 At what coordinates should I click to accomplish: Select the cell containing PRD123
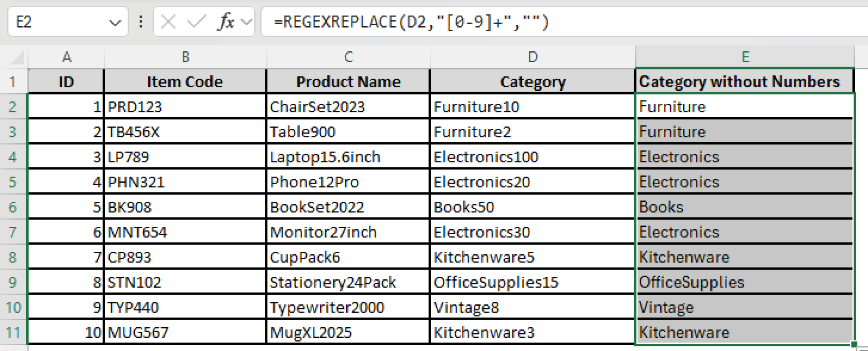click(184, 106)
